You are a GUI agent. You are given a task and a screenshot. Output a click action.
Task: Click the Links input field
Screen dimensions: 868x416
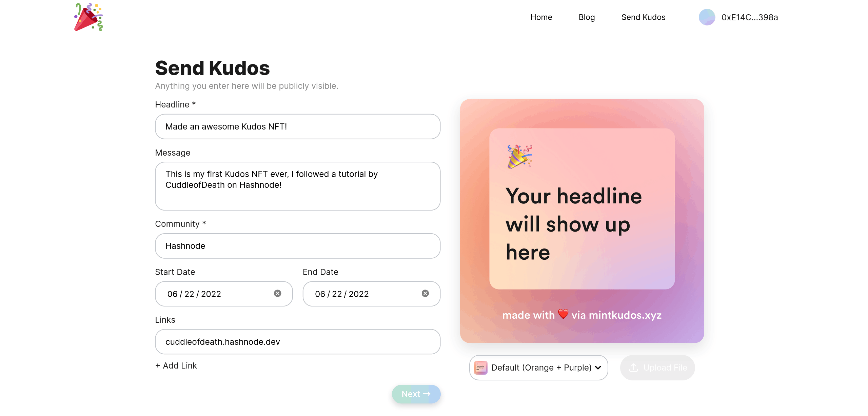[297, 341]
